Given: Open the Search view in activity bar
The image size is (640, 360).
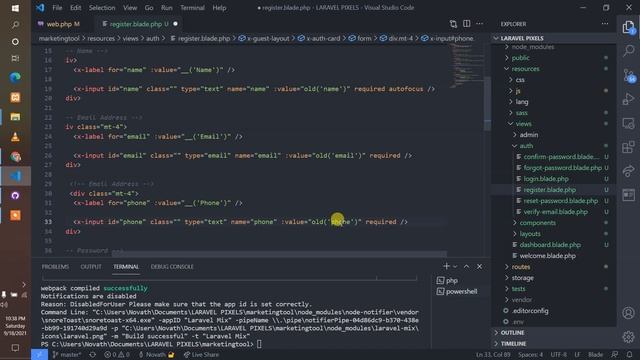Looking at the screenshot, I should click(x=629, y=51).
